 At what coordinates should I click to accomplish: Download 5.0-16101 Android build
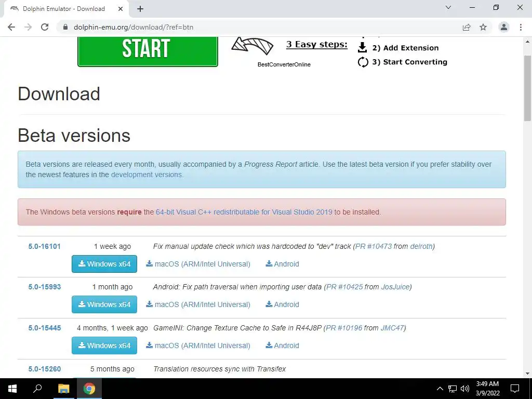click(x=282, y=264)
